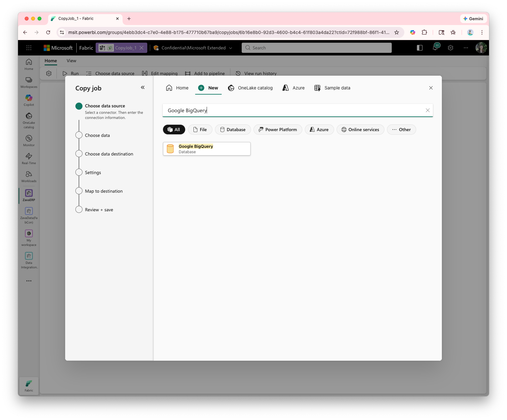Select the All filter chip

click(x=174, y=130)
